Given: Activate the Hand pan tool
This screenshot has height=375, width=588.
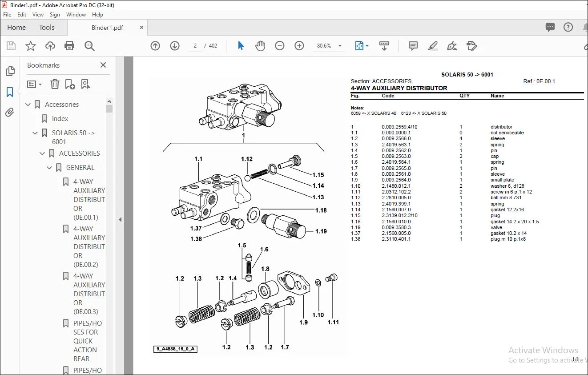Looking at the screenshot, I should 260,46.
